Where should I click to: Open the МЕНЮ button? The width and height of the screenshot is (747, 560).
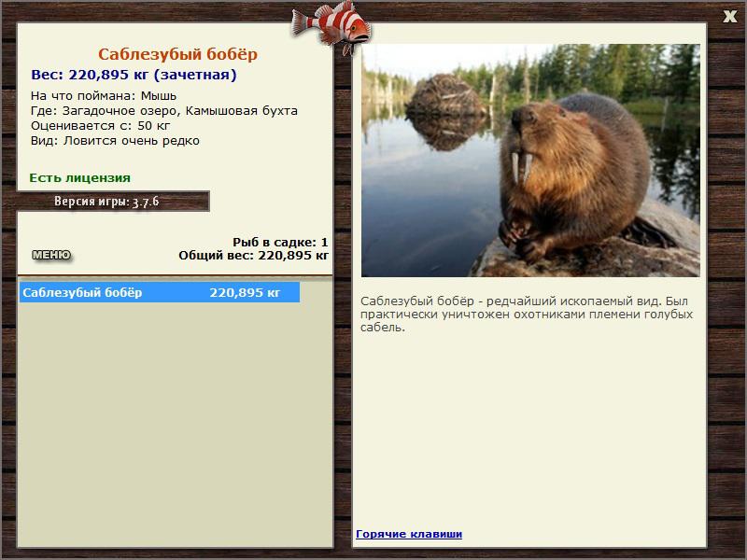pyautogui.click(x=51, y=255)
